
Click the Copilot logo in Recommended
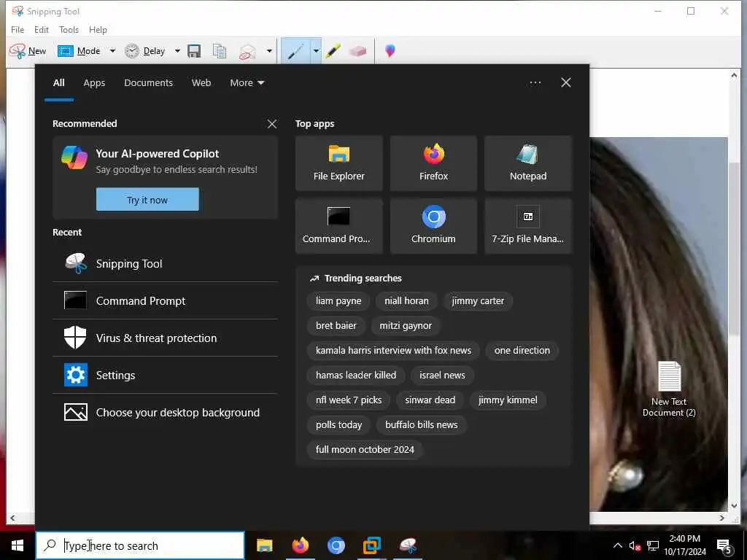(74, 157)
